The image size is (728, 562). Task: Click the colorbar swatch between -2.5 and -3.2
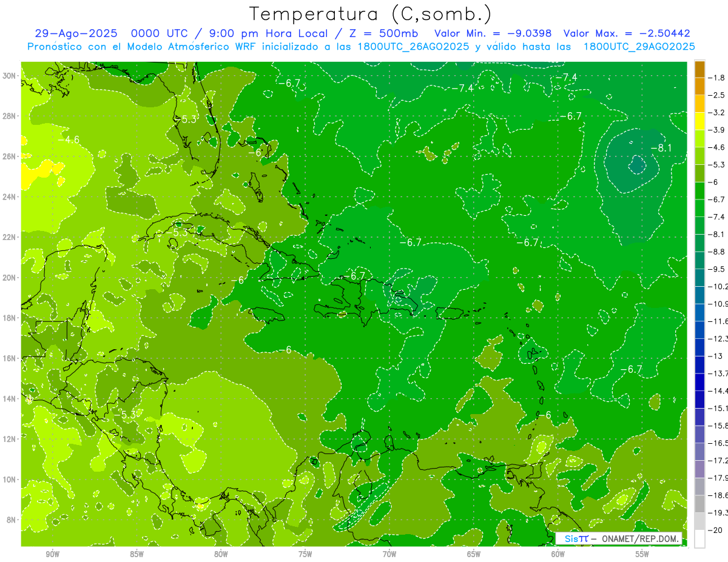pyautogui.click(x=699, y=104)
